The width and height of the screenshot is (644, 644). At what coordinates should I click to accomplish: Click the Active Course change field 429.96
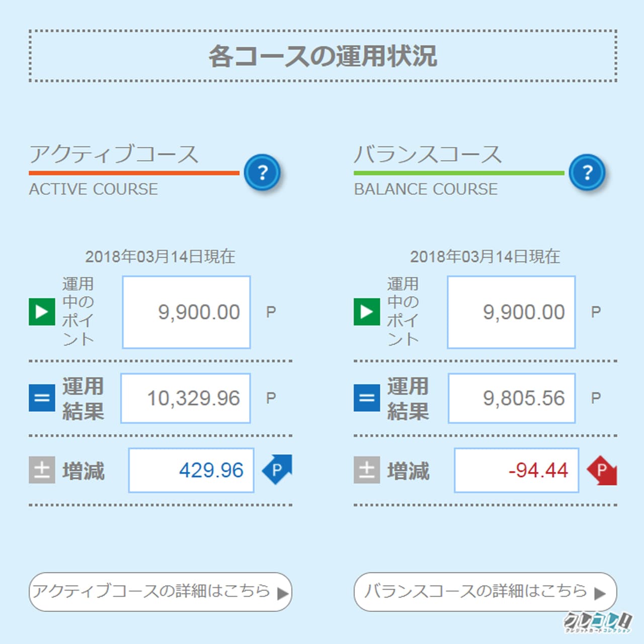(x=191, y=470)
